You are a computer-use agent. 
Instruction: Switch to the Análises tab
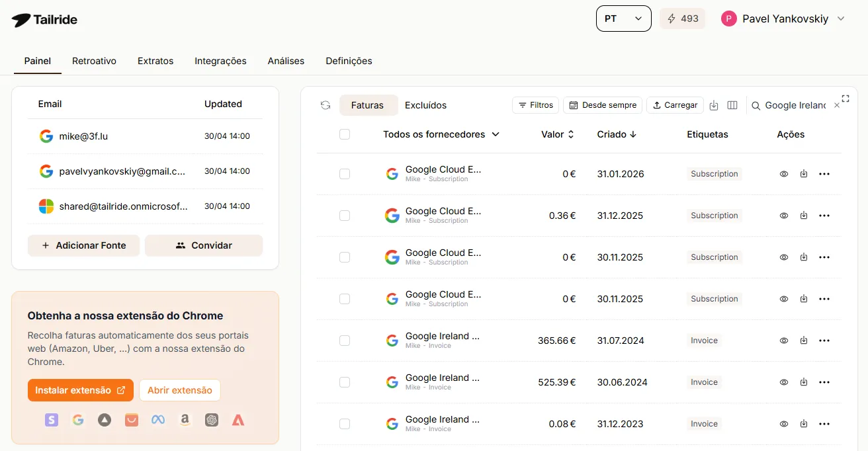(286, 61)
